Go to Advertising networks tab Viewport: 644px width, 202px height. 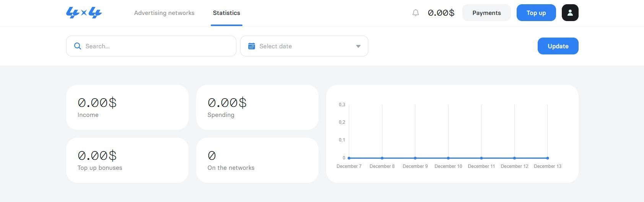click(164, 13)
